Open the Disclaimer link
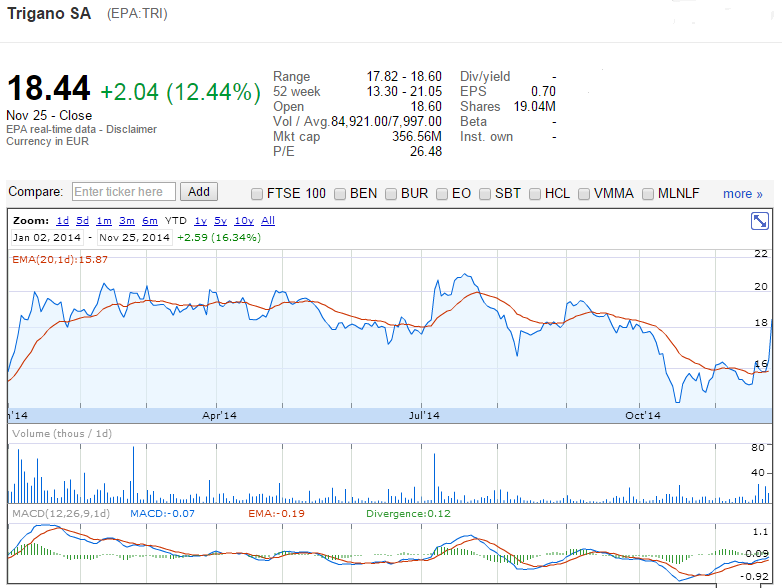Viewport: 782px width, 588px height. point(131,129)
